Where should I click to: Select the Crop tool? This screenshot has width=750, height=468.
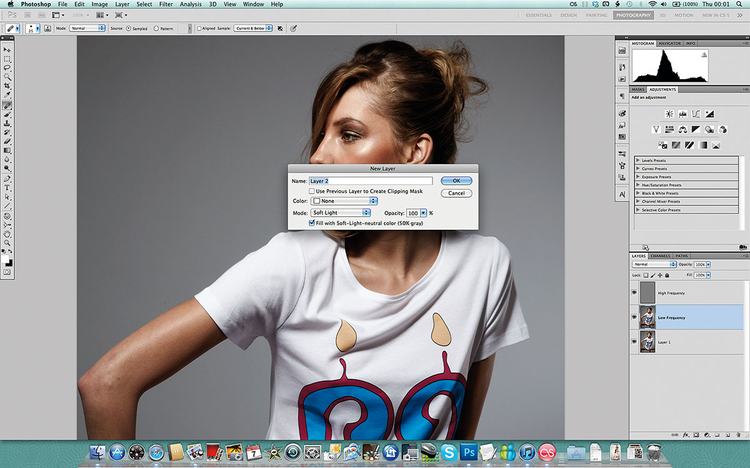[7, 86]
